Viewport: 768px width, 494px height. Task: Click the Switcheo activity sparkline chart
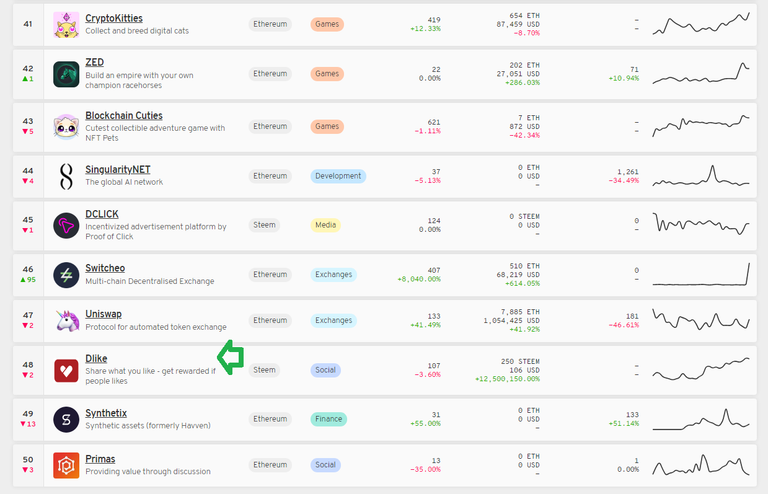click(700, 274)
